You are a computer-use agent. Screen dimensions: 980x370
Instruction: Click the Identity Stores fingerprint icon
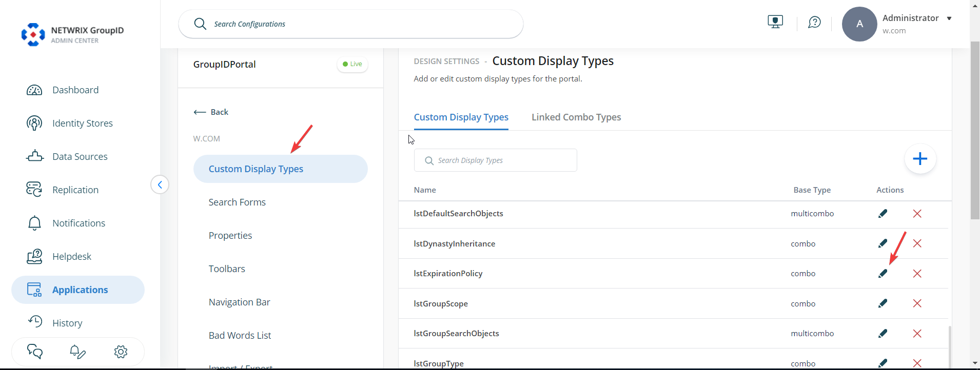34,124
